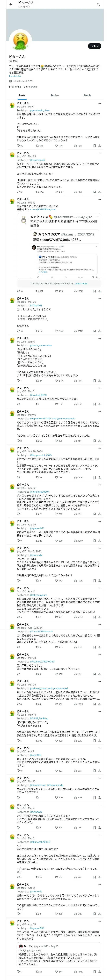Click the Translate bio link
The width and height of the screenshot is (110, 980).
click(x=15, y=76)
